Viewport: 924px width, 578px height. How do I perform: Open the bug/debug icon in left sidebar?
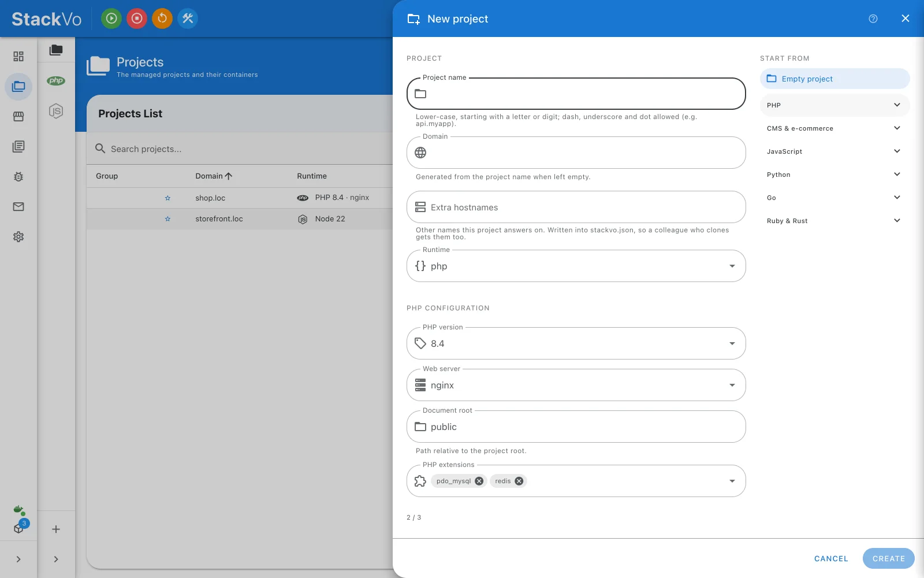(x=18, y=177)
